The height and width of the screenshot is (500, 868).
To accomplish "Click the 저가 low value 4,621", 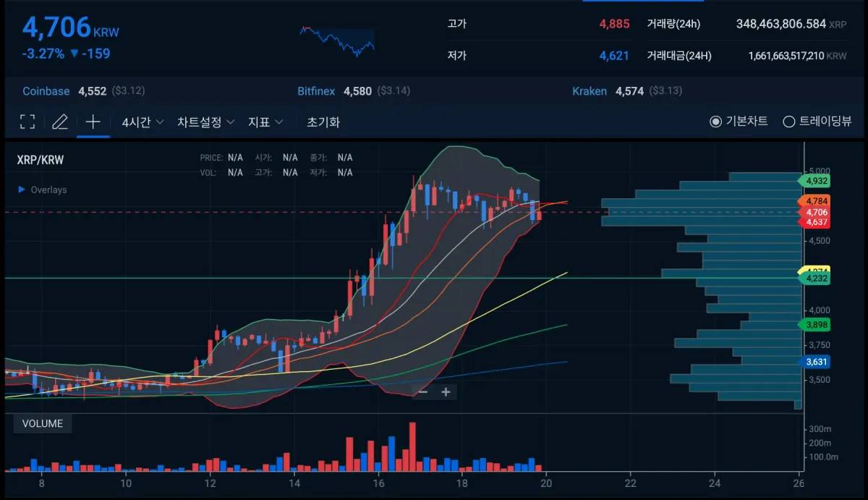I will tap(614, 56).
